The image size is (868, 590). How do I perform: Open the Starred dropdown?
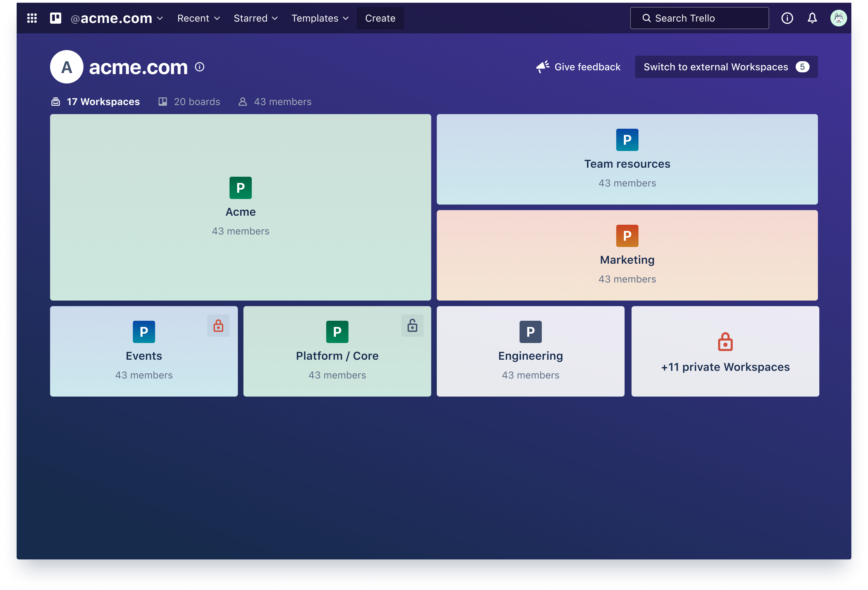pyautogui.click(x=256, y=18)
